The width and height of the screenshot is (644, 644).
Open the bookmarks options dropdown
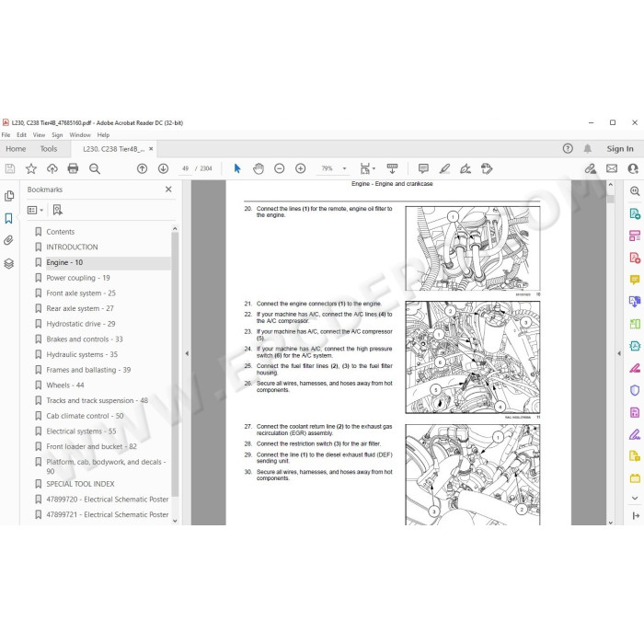[35, 210]
